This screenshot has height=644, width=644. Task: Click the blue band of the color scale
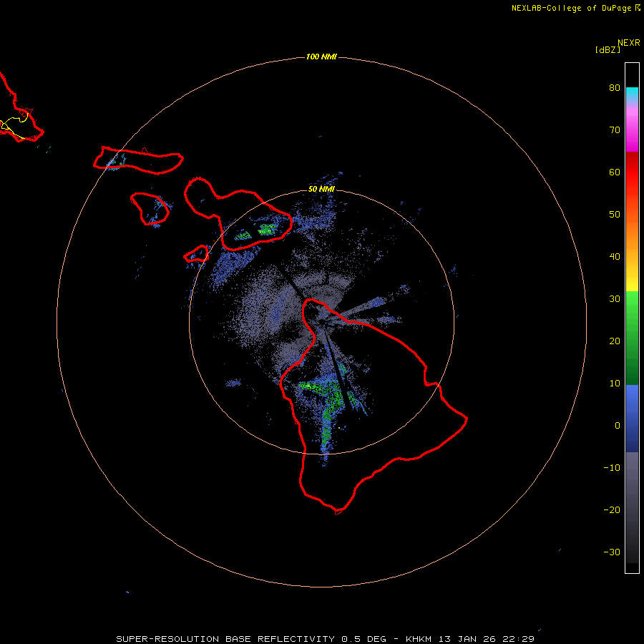point(632,419)
